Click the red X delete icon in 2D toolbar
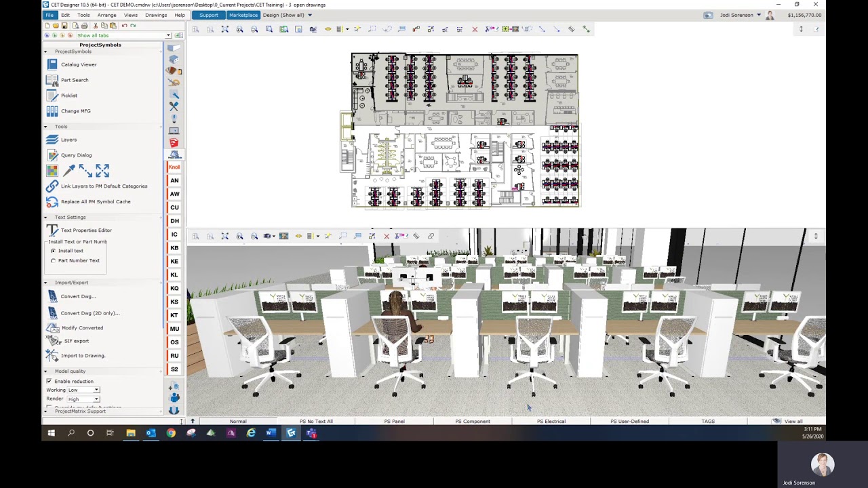The width and height of the screenshot is (868, 488). [475, 29]
